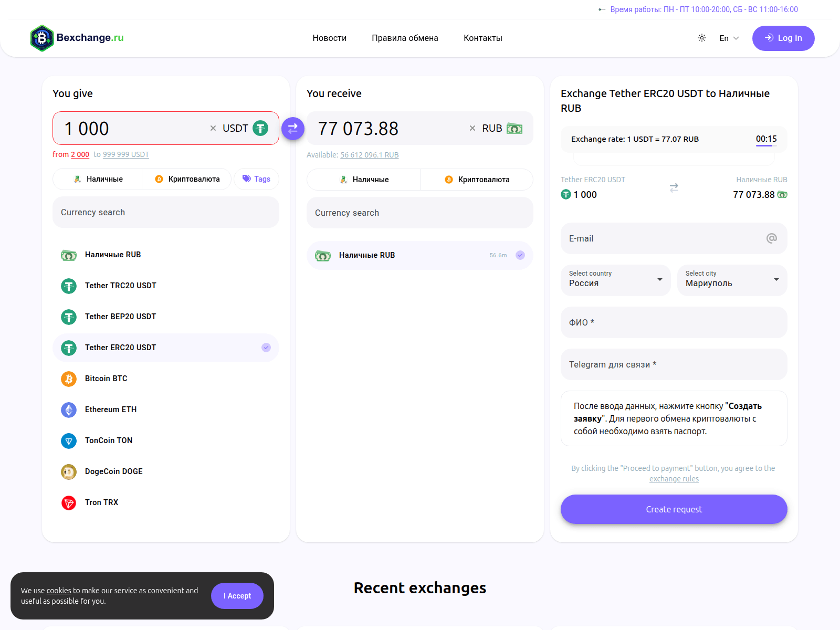Image resolution: width=840 pixels, height=630 pixels.
Task: Choose Bitcoin BTC icon
Action: (69, 379)
